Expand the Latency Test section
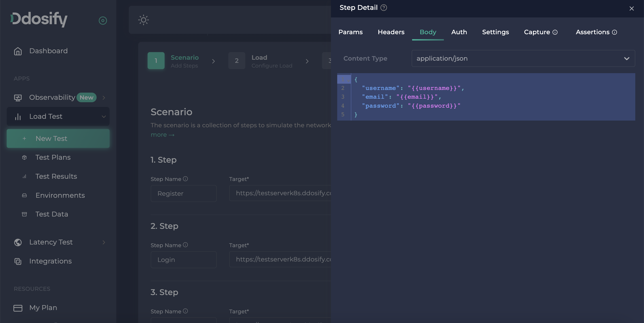The image size is (644, 323). coord(104,242)
